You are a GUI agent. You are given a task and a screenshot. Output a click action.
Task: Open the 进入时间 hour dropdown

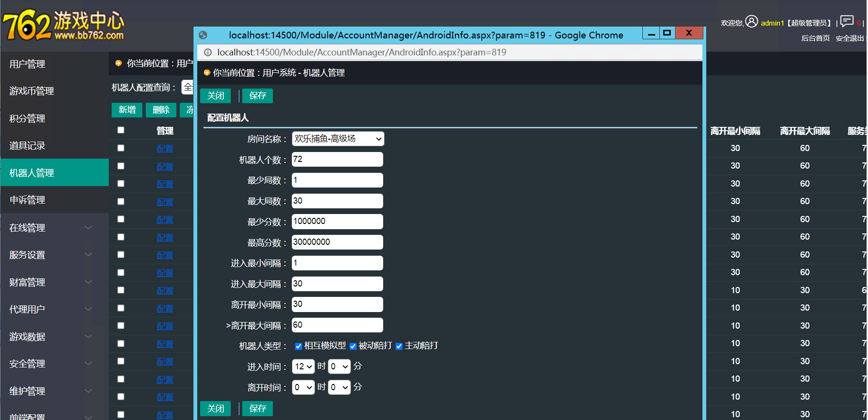303,366
